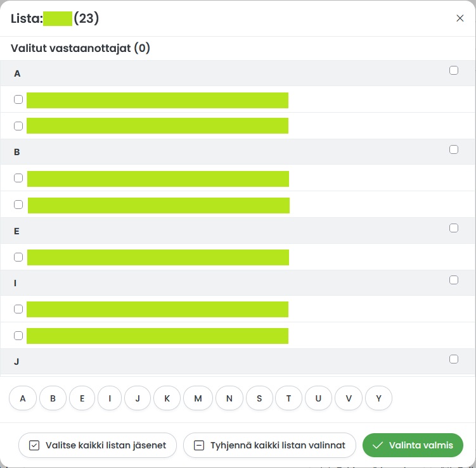This screenshot has width=476, height=468.
Task: Select all recipients in group E
Action: pos(454,228)
